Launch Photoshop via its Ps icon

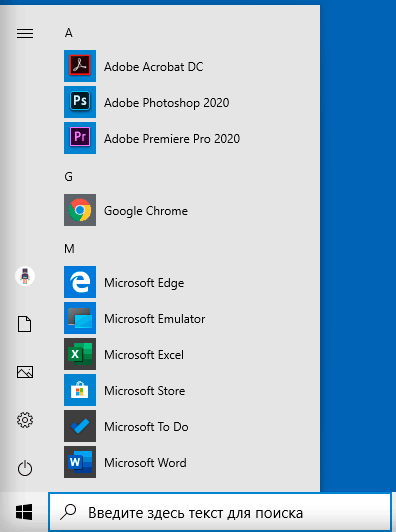coord(80,102)
